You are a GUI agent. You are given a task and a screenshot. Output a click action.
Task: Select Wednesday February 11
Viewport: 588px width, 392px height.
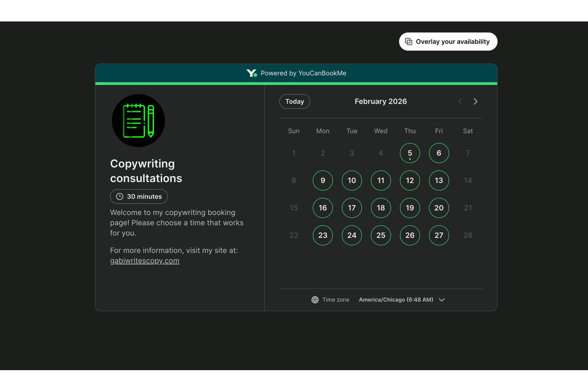pos(381,180)
